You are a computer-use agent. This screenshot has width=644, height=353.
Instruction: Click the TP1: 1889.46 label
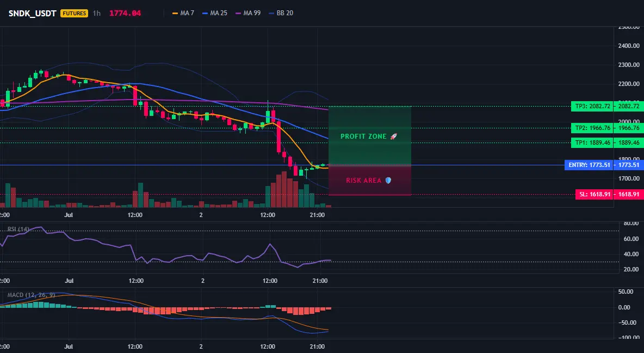[592, 143]
